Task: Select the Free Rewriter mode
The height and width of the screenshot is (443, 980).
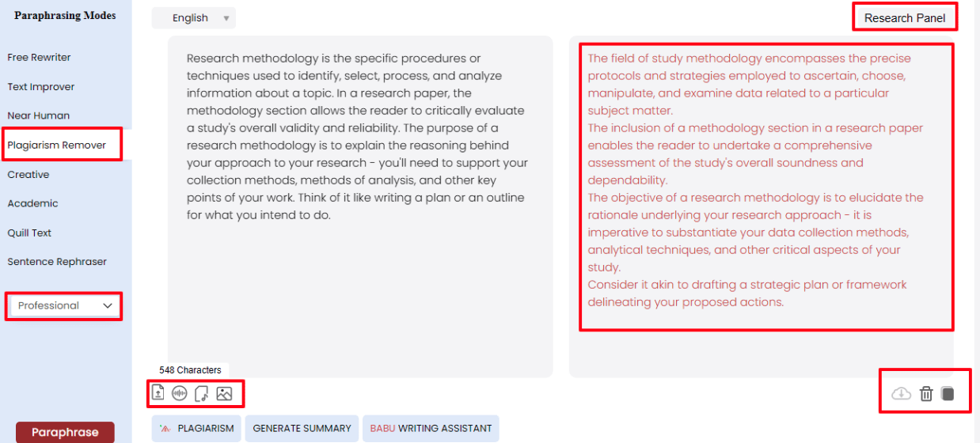Action: pyautogui.click(x=40, y=58)
